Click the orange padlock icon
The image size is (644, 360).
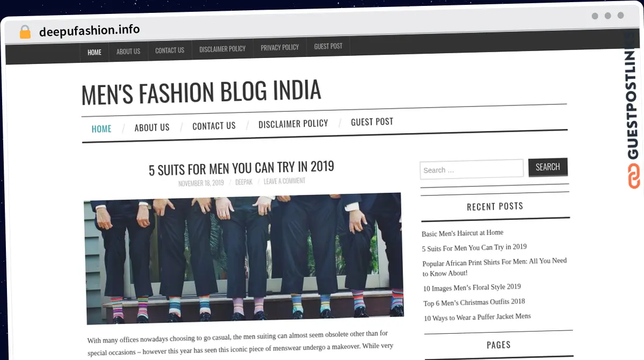pyautogui.click(x=25, y=32)
